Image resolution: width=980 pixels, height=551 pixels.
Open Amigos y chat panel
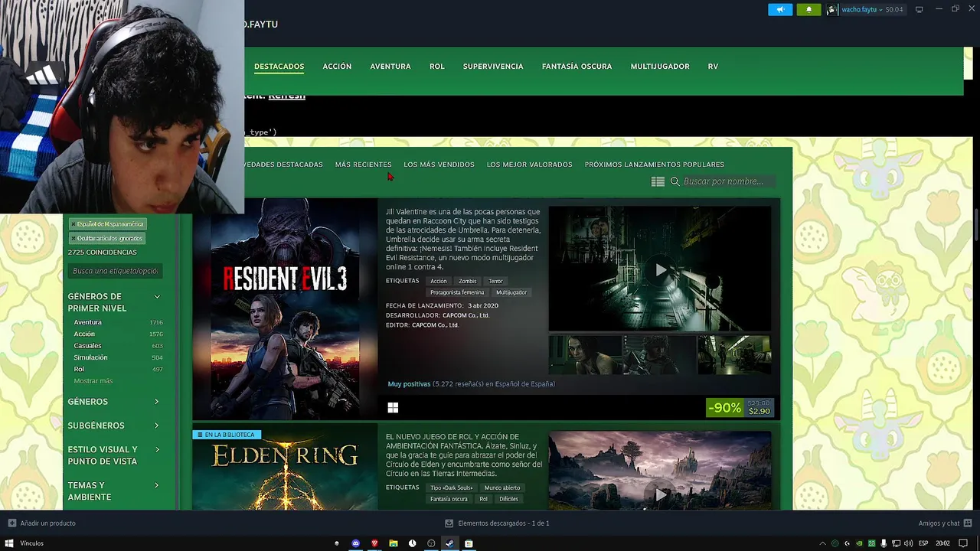[944, 523]
